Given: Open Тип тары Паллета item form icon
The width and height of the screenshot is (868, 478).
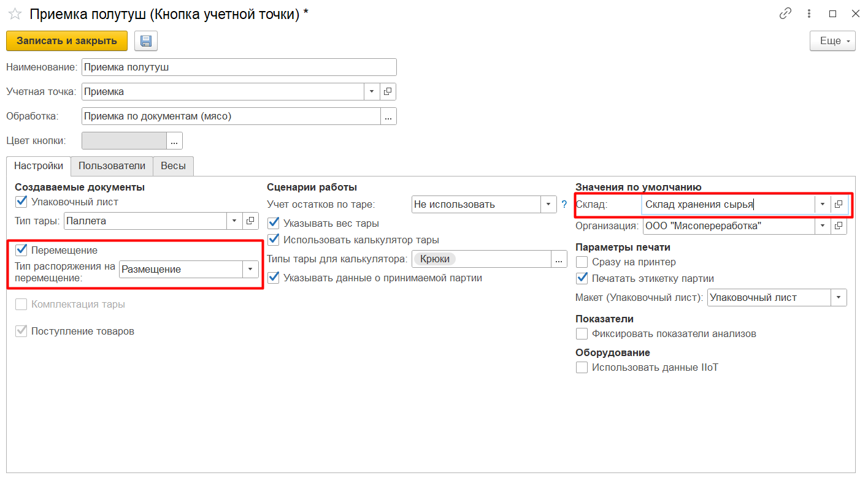Looking at the screenshot, I should [250, 221].
